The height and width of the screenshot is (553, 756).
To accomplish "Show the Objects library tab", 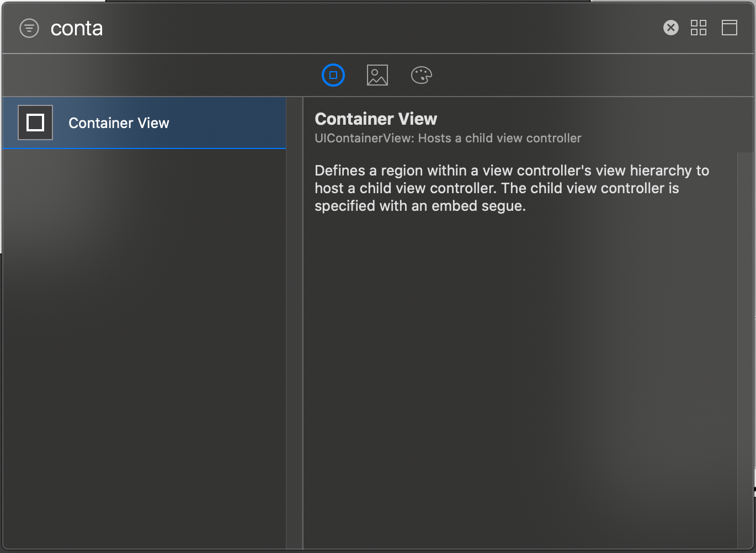I will (x=333, y=75).
